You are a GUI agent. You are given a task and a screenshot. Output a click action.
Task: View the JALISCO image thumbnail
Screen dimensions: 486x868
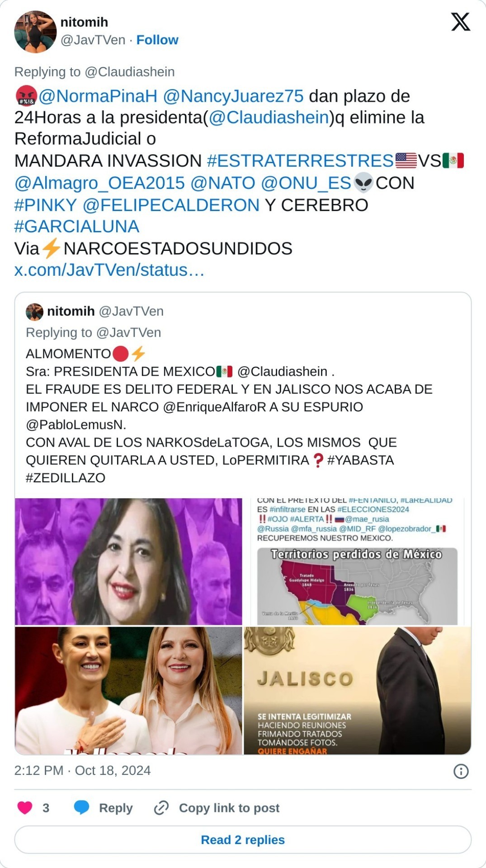(358, 690)
